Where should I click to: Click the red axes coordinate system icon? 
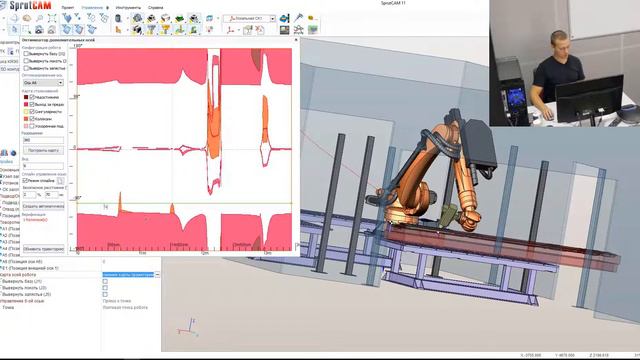pyautogui.click(x=231, y=29)
